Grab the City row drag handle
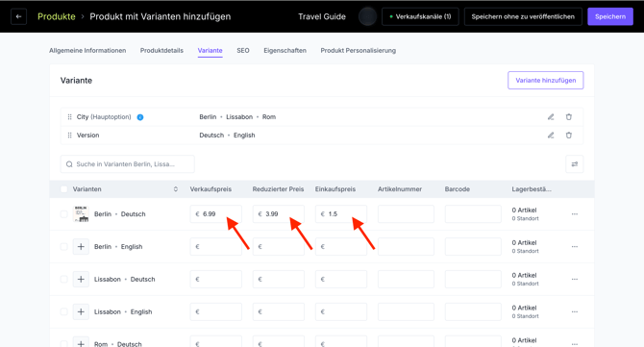This screenshot has height=347, width=644. point(69,117)
